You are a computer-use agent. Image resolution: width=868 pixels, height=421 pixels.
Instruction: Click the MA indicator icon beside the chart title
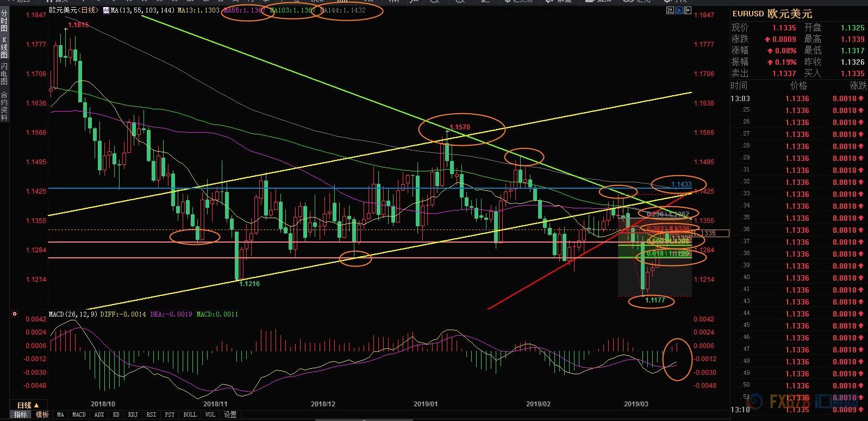pyautogui.click(x=105, y=10)
